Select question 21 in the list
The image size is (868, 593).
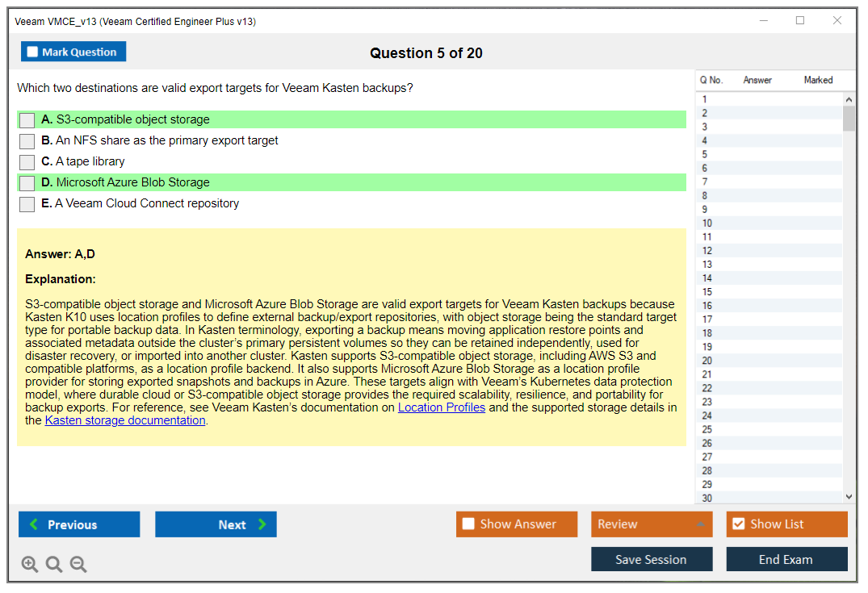[x=769, y=374]
